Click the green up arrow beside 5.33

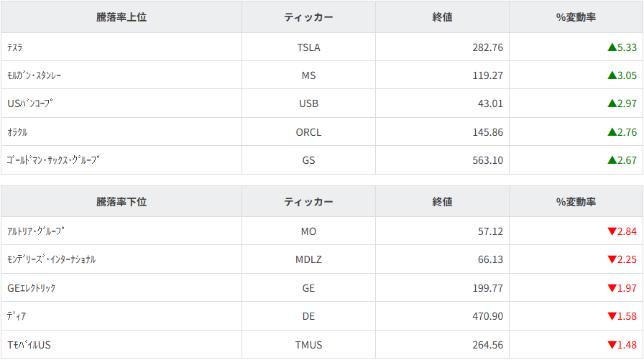coord(612,47)
